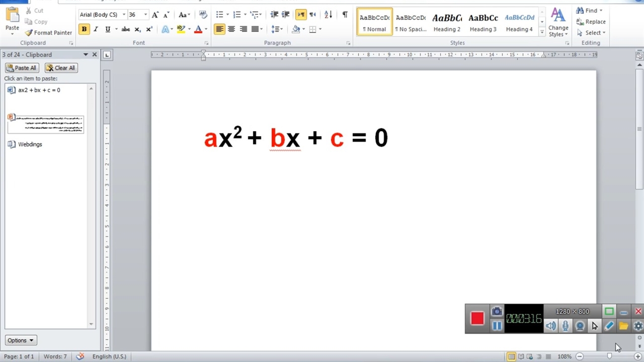
Task: Center align the paragraph text
Action: point(231,29)
